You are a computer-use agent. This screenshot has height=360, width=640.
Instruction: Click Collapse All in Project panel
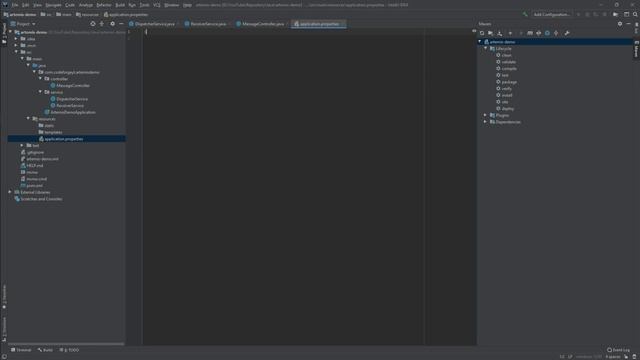(102, 24)
